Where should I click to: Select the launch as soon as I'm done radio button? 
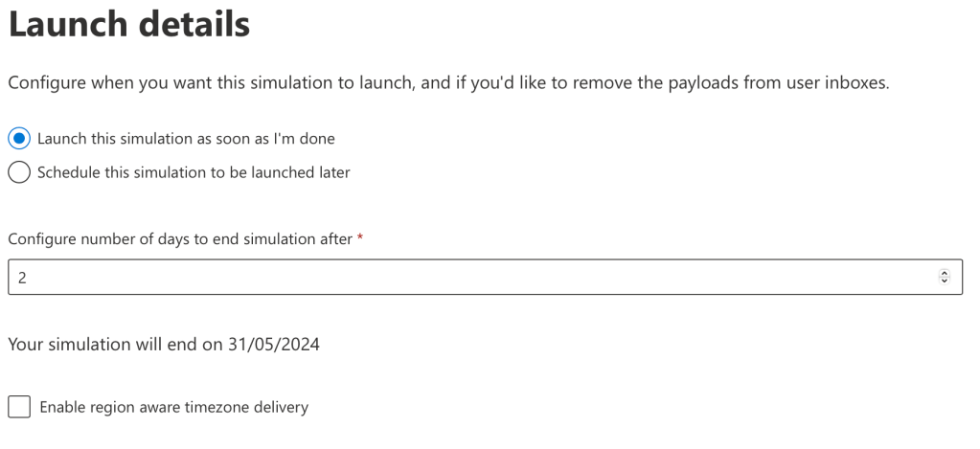(x=19, y=139)
